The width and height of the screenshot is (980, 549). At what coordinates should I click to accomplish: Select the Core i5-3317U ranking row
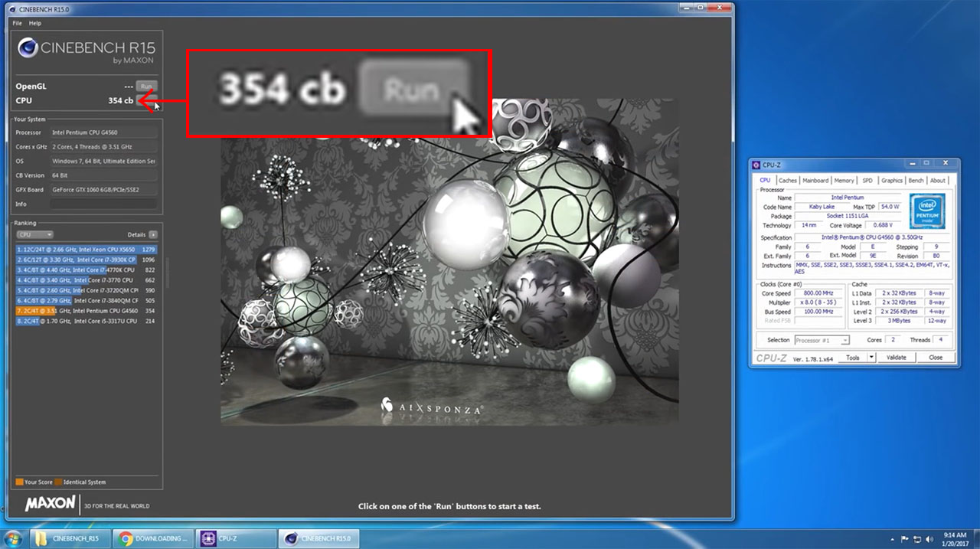[87, 322]
